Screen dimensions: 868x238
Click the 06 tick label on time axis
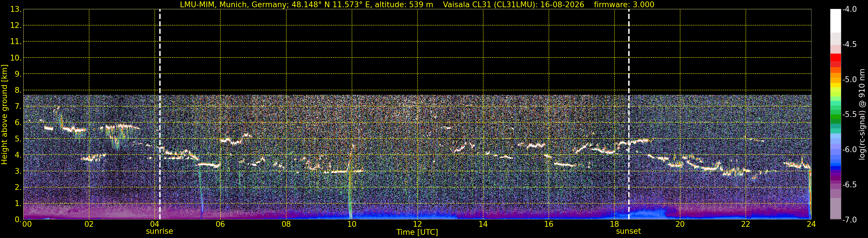(220, 224)
